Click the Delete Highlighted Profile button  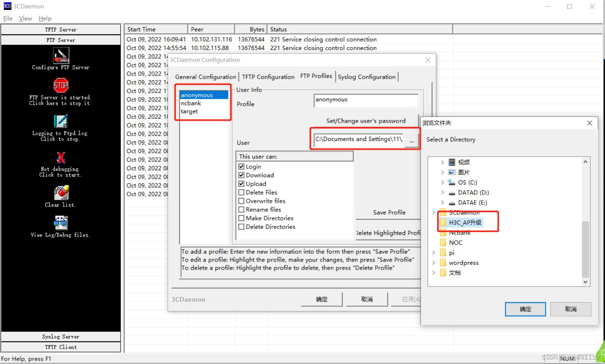[388, 233]
